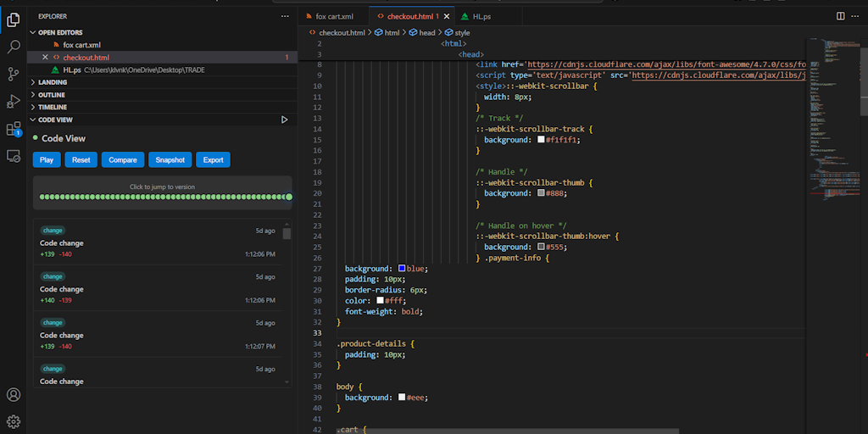Open Explorer panel more actions ellipsis
Screen dimensions: 868x434
[x=285, y=16]
